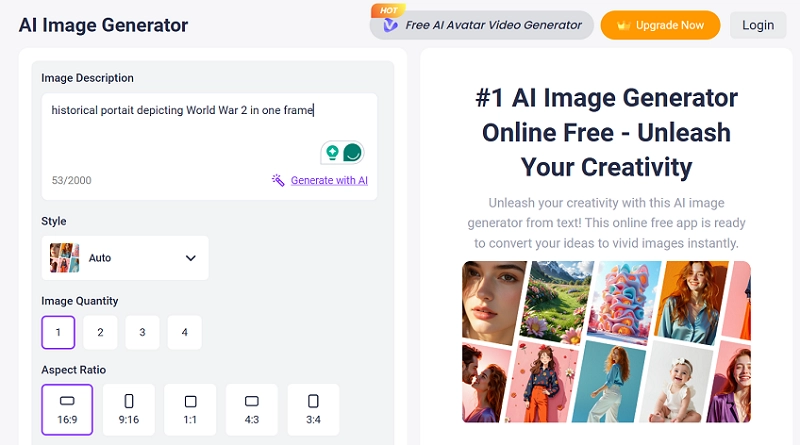Screen dimensions: 800x445
Task: Click the Image Quantity label
Action: 80,301
